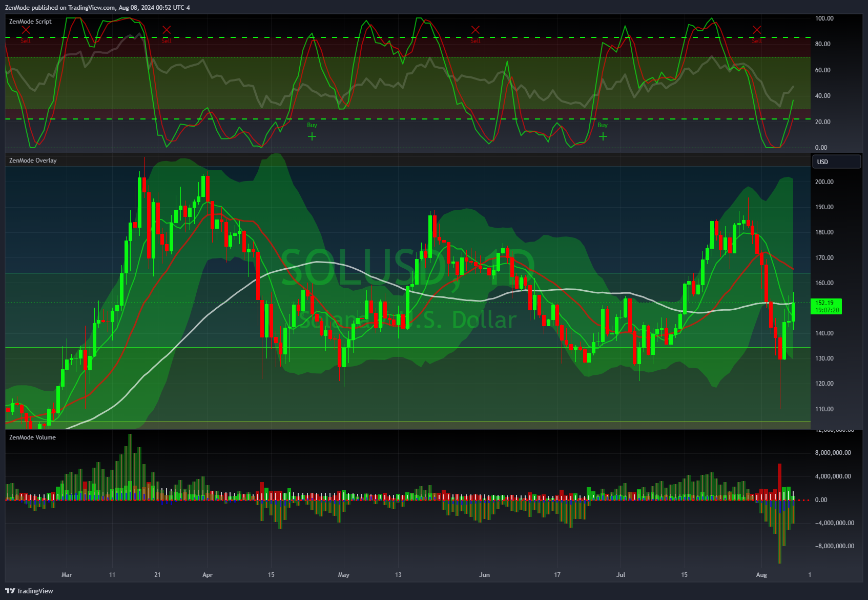The width and height of the screenshot is (868, 600).
Task: Click the 40.00 oscillator scale label
Action: pyautogui.click(x=823, y=96)
